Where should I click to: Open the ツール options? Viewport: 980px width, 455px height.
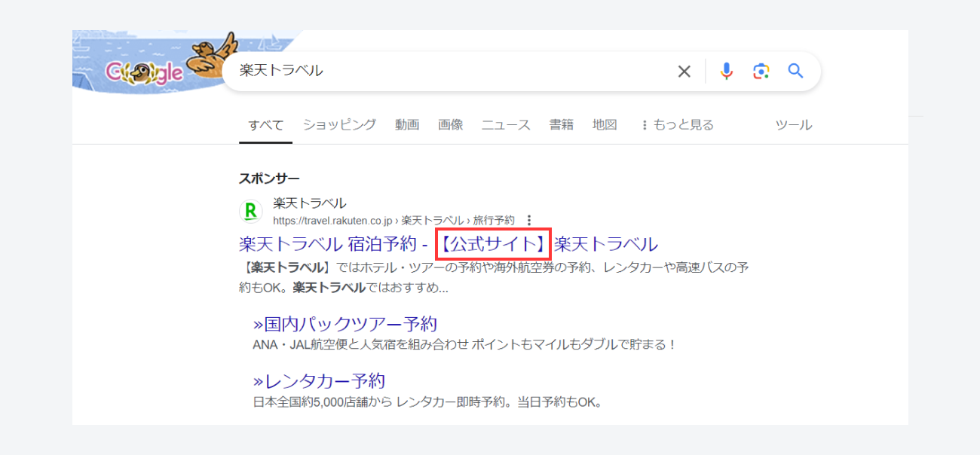click(x=794, y=125)
